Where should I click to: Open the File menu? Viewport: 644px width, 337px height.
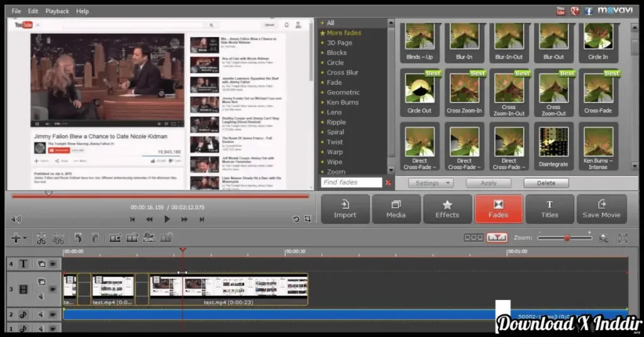[x=16, y=11]
